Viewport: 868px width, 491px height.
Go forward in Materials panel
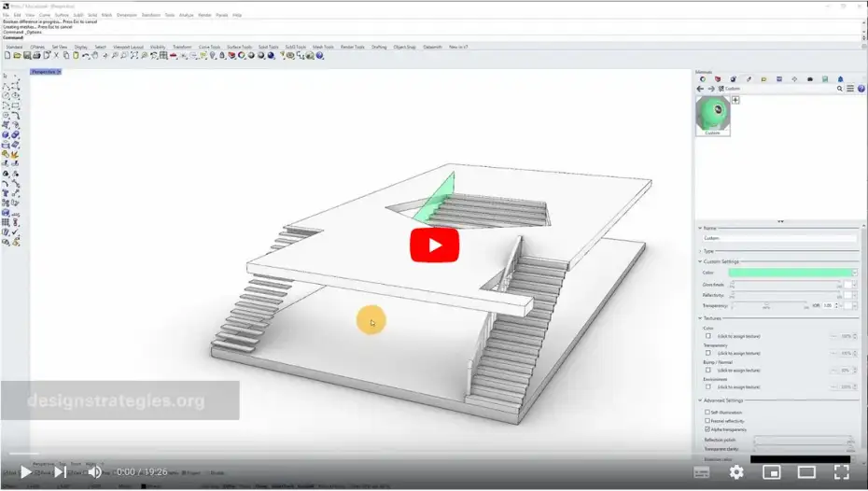click(x=711, y=89)
